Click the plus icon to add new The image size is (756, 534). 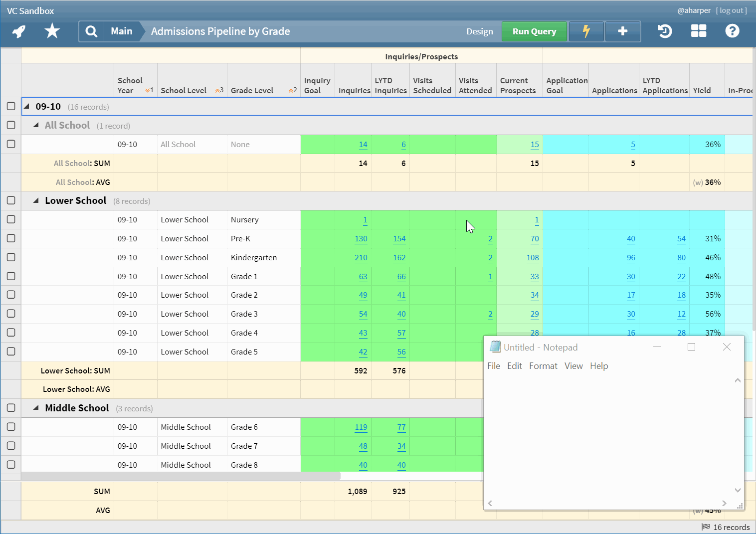click(622, 31)
